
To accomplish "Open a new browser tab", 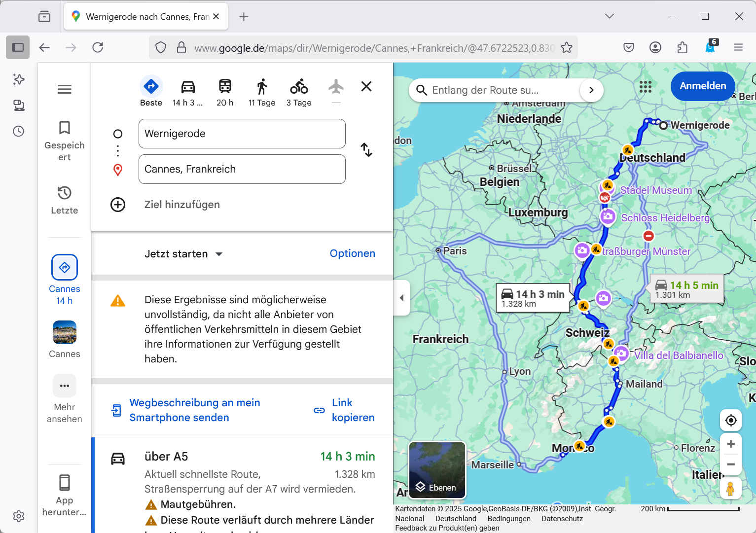I will 244,17.
